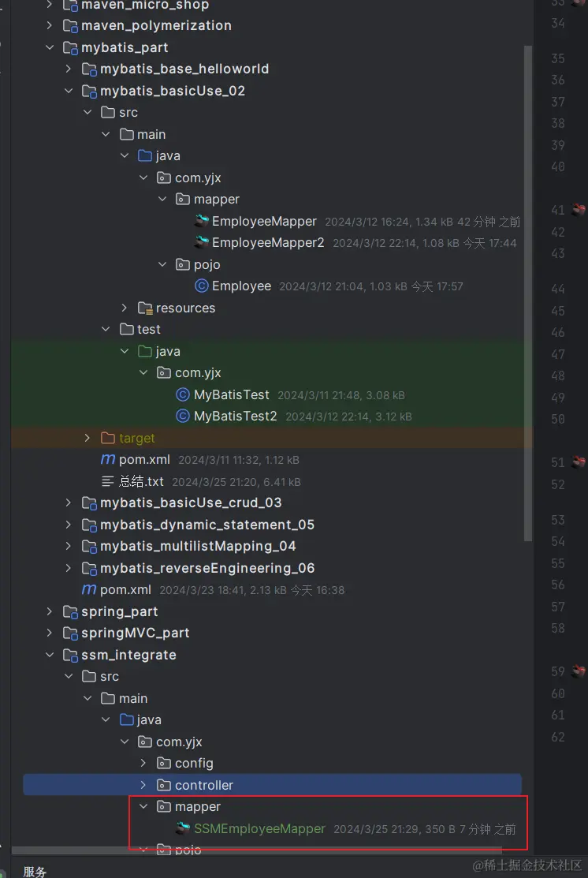Select the main folder under ssm_integrate
Viewport: 588px width, 878px height.
[x=132, y=698]
